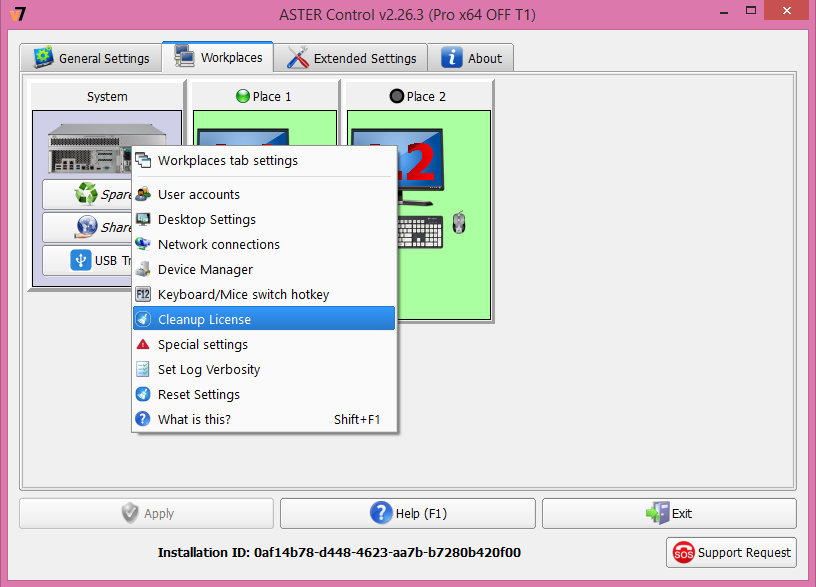Click the Network connections globe icon
Image resolution: width=816 pixels, height=587 pixels.
[x=143, y=244]
